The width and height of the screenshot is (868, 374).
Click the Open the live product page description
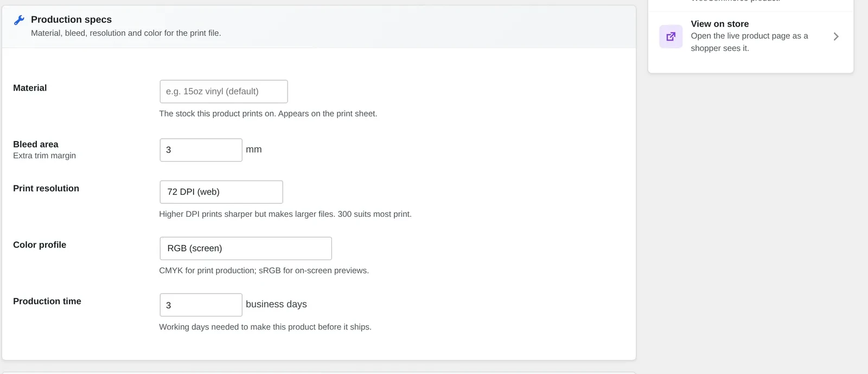(749, 42)
